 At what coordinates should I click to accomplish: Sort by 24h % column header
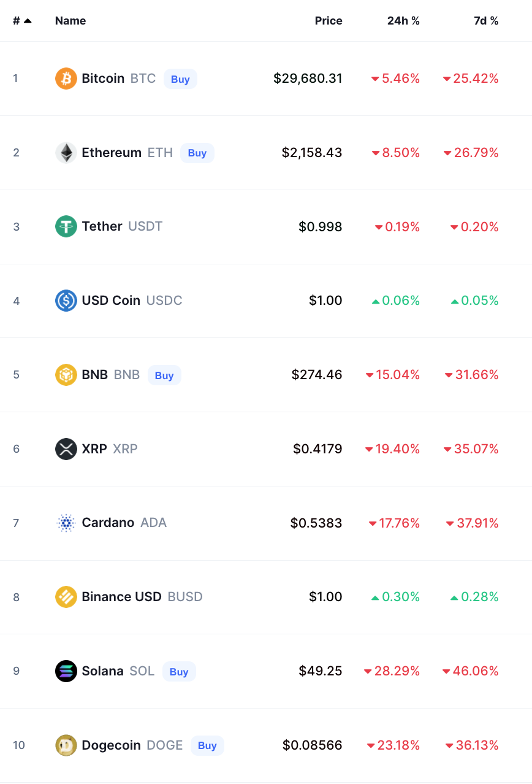click(403, 21)
